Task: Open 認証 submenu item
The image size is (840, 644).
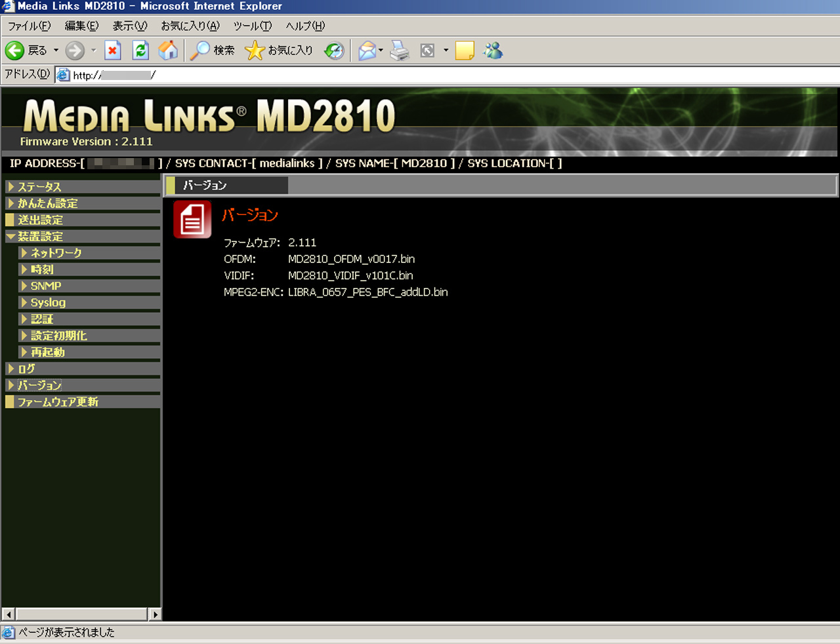Action: [89, 319]
